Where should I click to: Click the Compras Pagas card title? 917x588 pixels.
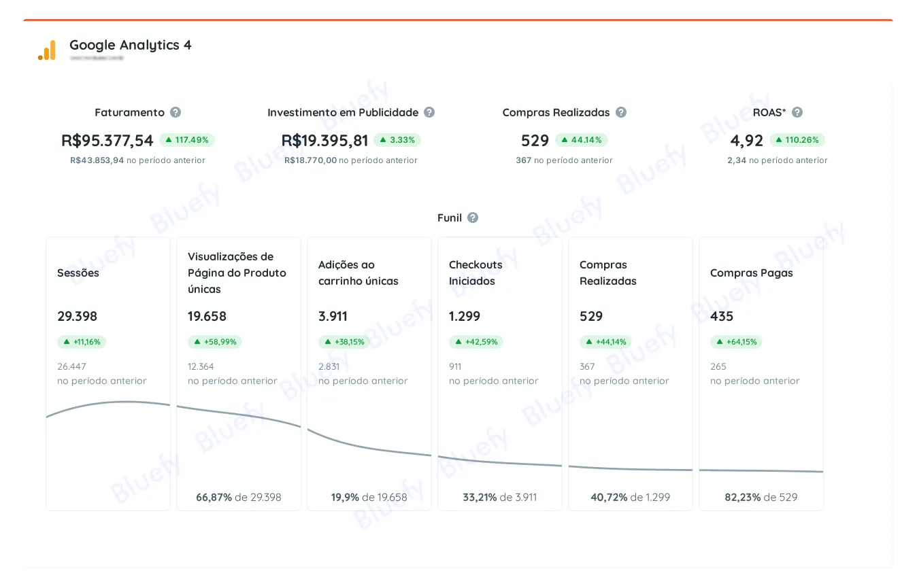(x=752, y=273)
